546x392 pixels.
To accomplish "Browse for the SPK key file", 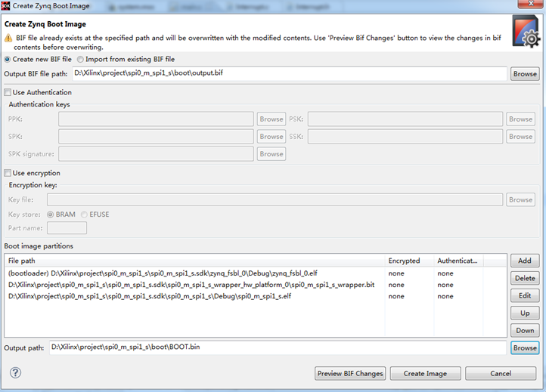I will (271, 137).
